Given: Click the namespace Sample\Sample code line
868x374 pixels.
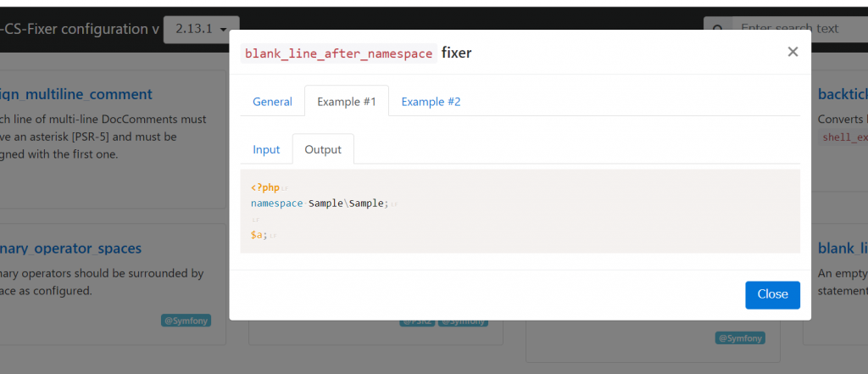Looking at the screenshot, I should tap(320, 204).
